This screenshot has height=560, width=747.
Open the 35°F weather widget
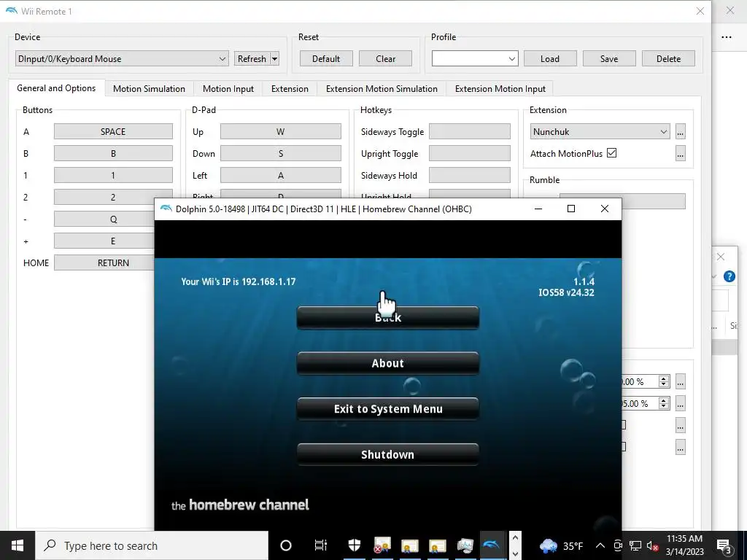(x=561, y=545)
